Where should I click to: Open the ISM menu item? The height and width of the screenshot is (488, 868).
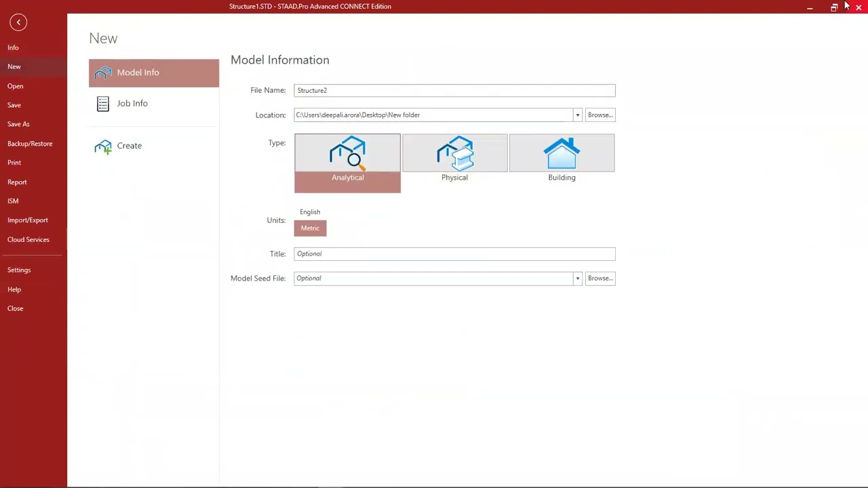click(x=13, y=201)
